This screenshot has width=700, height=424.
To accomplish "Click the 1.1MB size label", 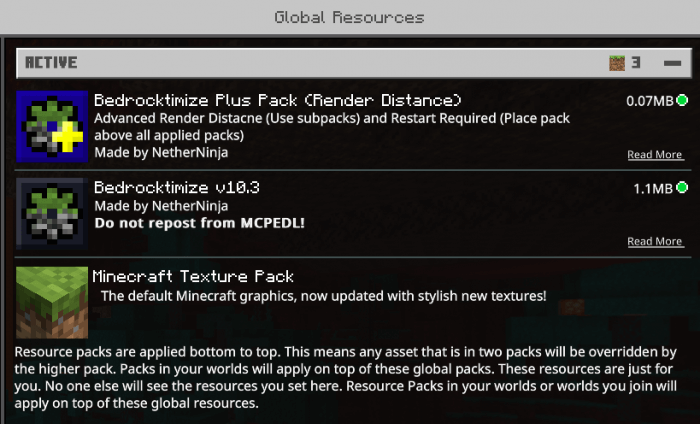I will tap(653, 188).
